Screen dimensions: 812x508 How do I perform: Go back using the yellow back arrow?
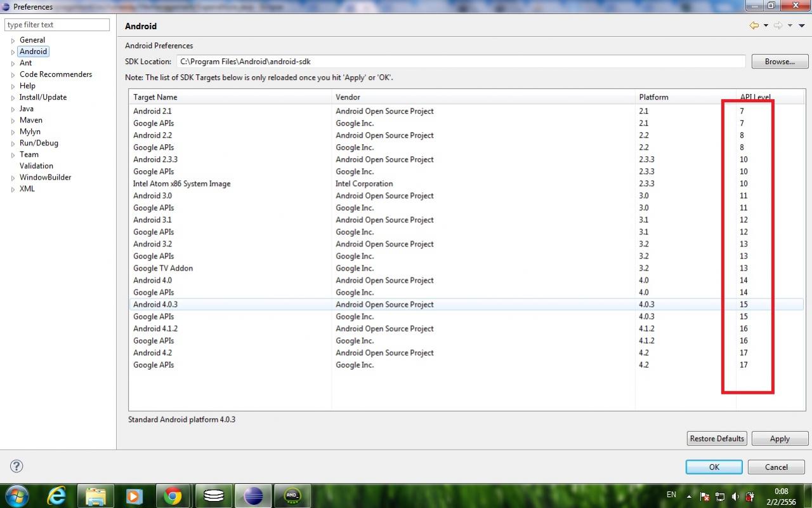(x=754, y=25)
